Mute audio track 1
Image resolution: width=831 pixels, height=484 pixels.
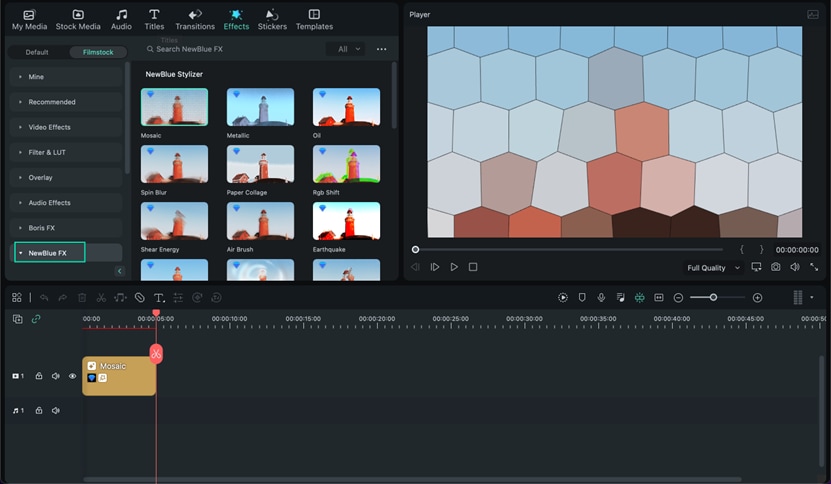pos(56,411)
